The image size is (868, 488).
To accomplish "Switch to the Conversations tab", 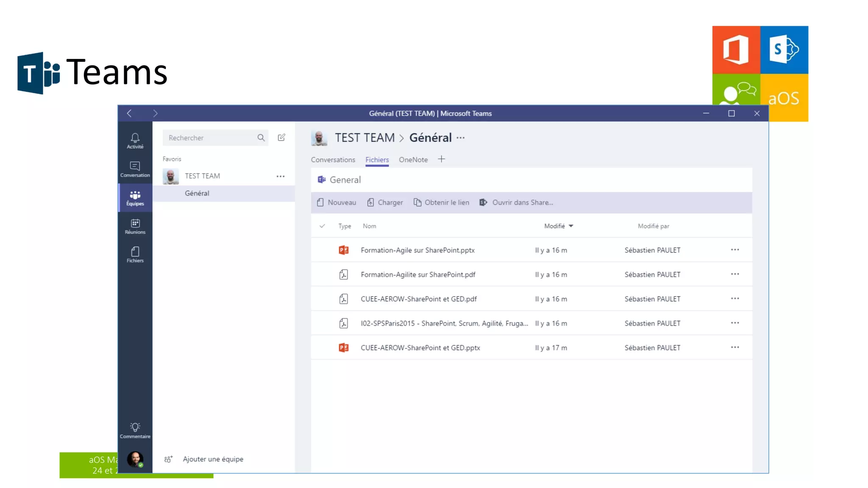I will pos(333,160).
